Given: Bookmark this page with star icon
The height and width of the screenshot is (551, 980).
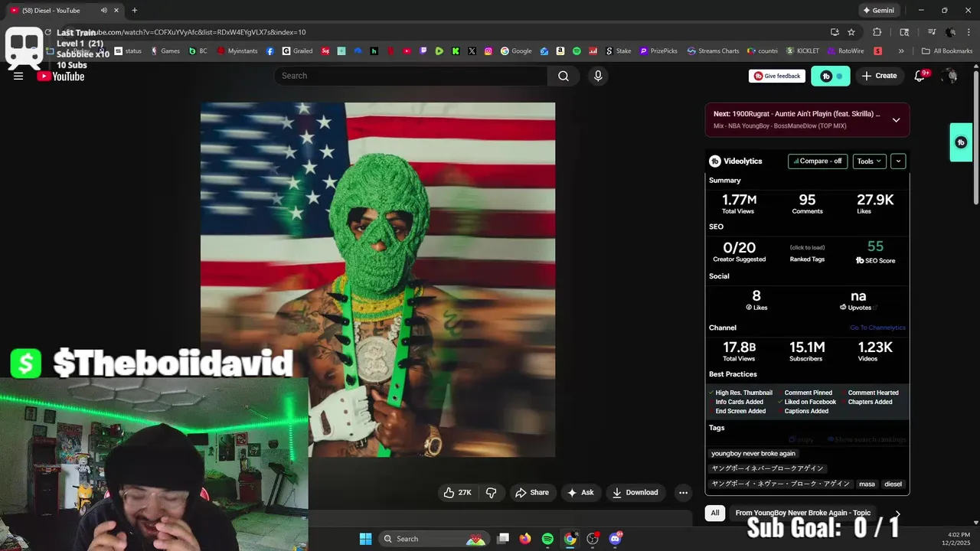Looking at the screenshot, I should point(851,32).
